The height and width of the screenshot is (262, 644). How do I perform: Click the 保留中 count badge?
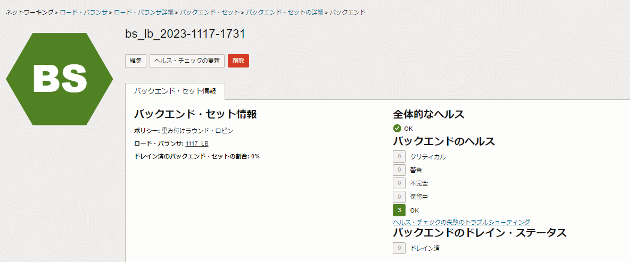tap(399, 197)
